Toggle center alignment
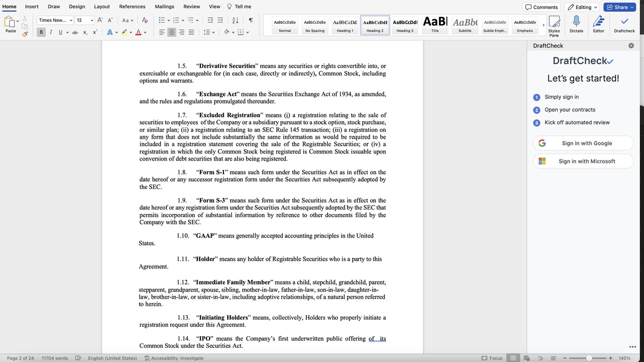The height and width of the screenshot is (362, 644). 172,33
